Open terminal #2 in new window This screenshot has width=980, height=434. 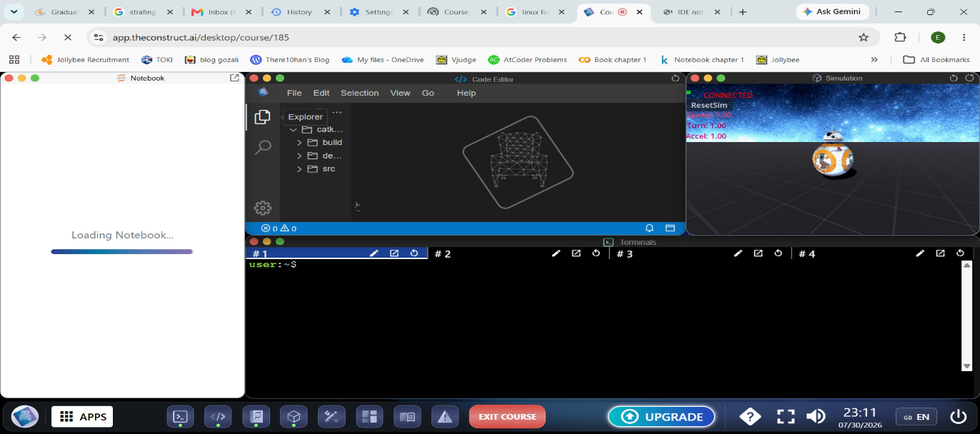coord(576,253)
